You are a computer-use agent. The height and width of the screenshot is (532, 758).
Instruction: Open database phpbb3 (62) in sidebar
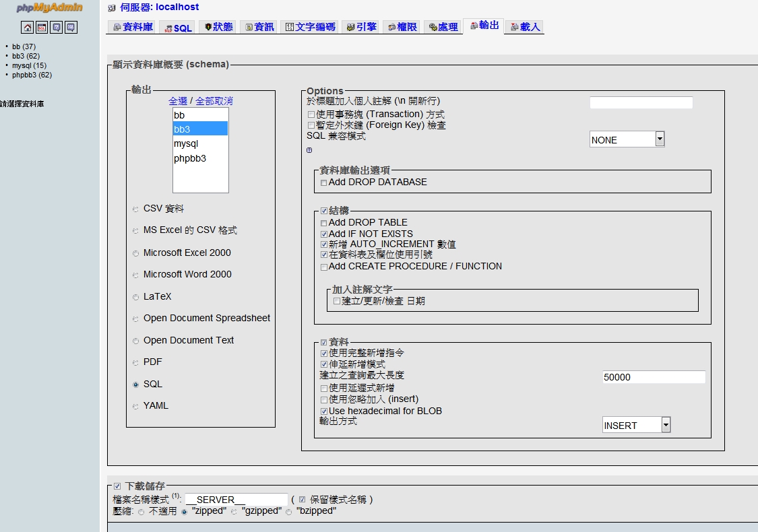32,75
